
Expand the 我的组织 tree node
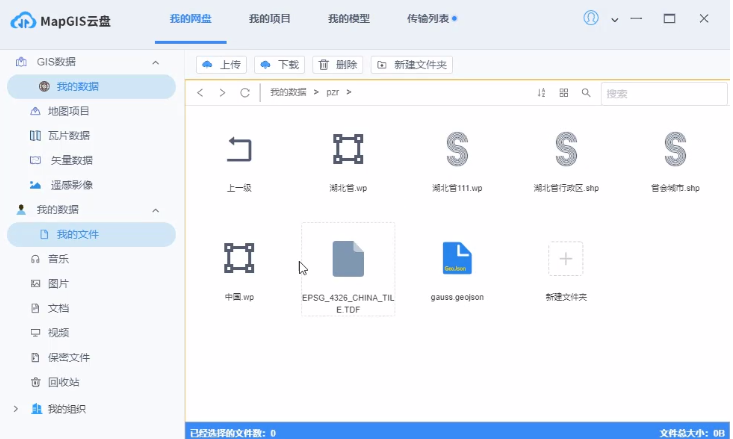[16, 409]
